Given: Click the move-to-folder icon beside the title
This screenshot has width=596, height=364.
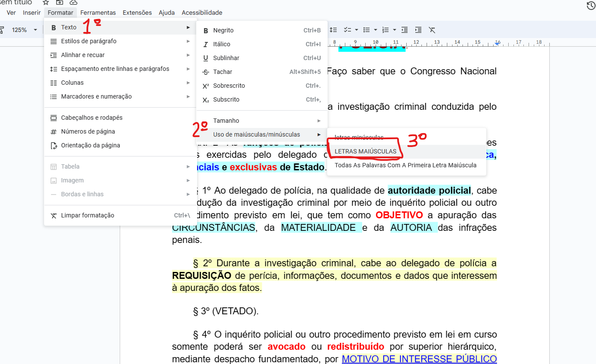Looking at the screenshot, I should tap(60, 3).
